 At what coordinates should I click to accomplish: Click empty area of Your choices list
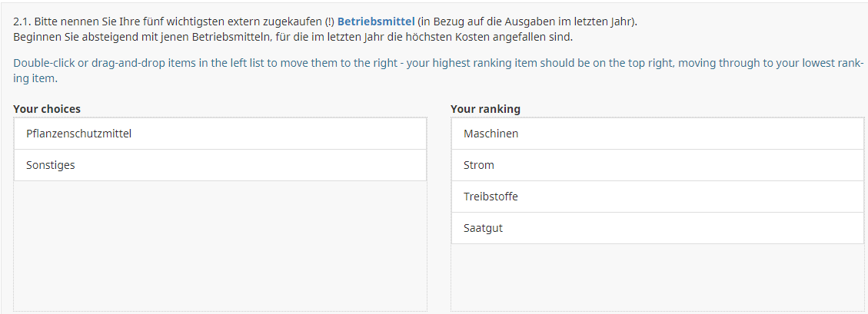pyautogui.click(x=220, y=246)
